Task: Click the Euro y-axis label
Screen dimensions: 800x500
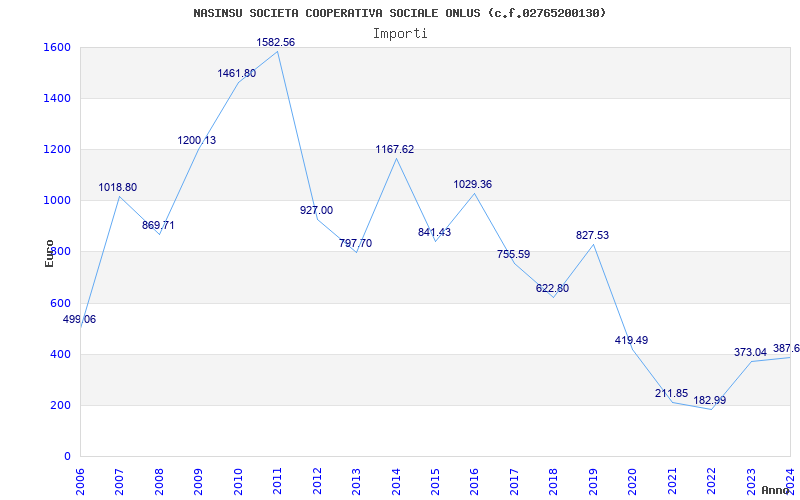Action: click(49, 254)
